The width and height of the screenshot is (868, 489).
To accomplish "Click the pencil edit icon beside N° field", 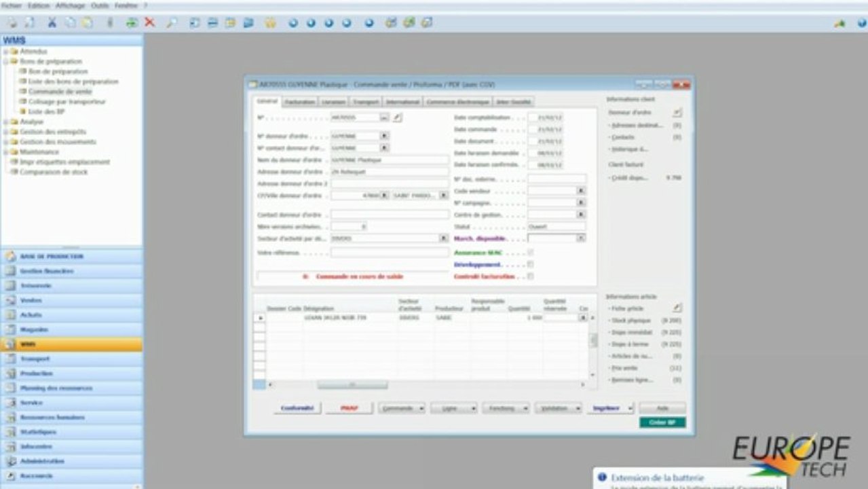I will click(397, 117).
